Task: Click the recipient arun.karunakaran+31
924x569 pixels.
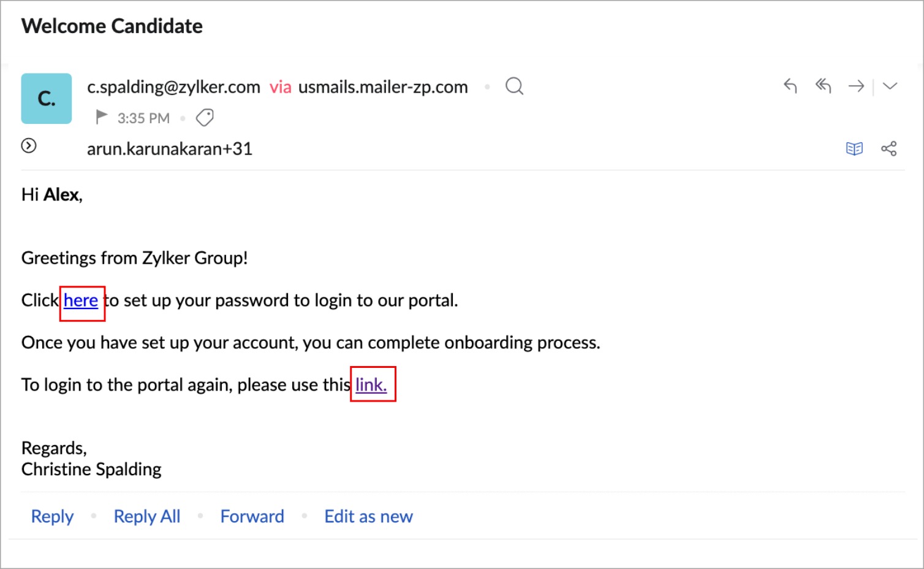Action: pos(170,149)
